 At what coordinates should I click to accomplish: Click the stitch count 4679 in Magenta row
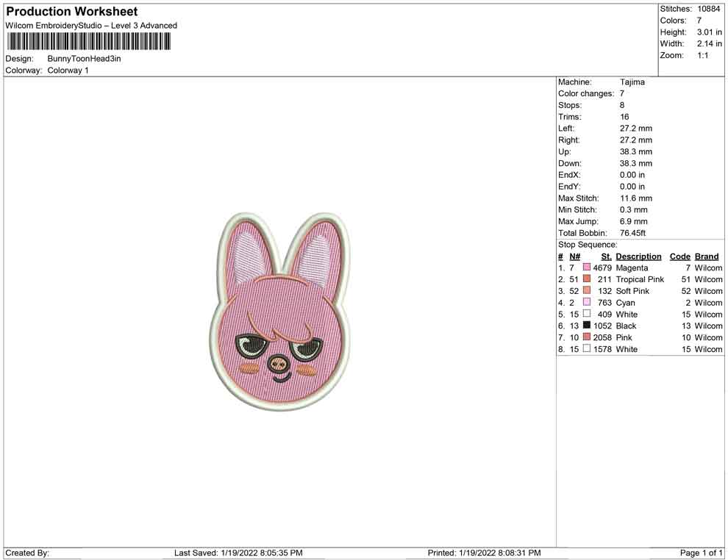click(602, 268)
